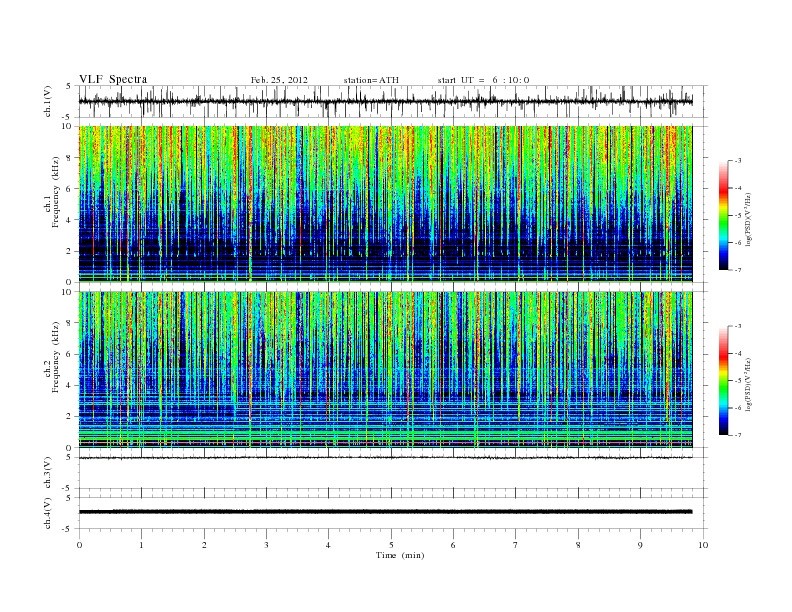Click the "ch.1(V)" waveform axis label
This screenshot has width=792, height=612.
(x=48, y=101)
